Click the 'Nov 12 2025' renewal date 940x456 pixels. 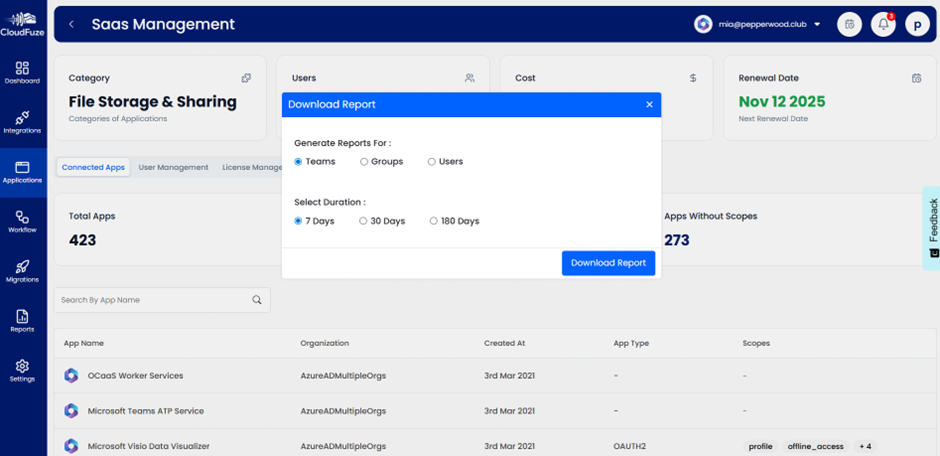(x=782, y=101)
